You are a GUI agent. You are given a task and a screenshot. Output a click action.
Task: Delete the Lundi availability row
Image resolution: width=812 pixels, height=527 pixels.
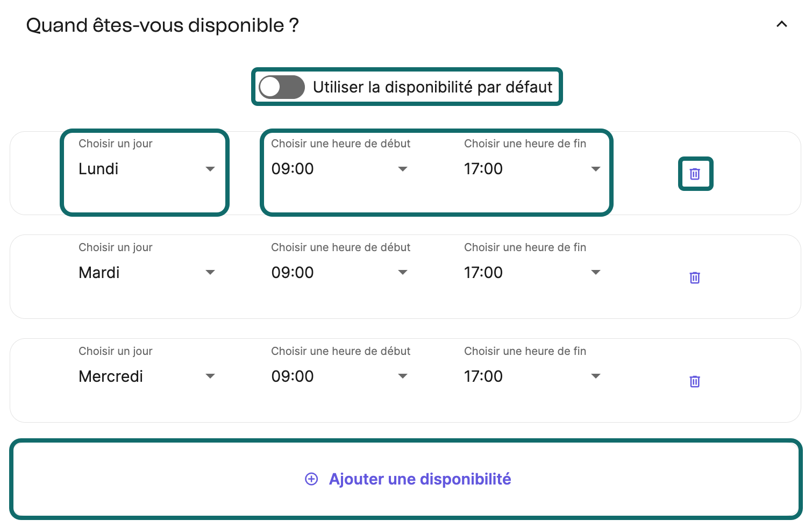[x=695, y=174]
